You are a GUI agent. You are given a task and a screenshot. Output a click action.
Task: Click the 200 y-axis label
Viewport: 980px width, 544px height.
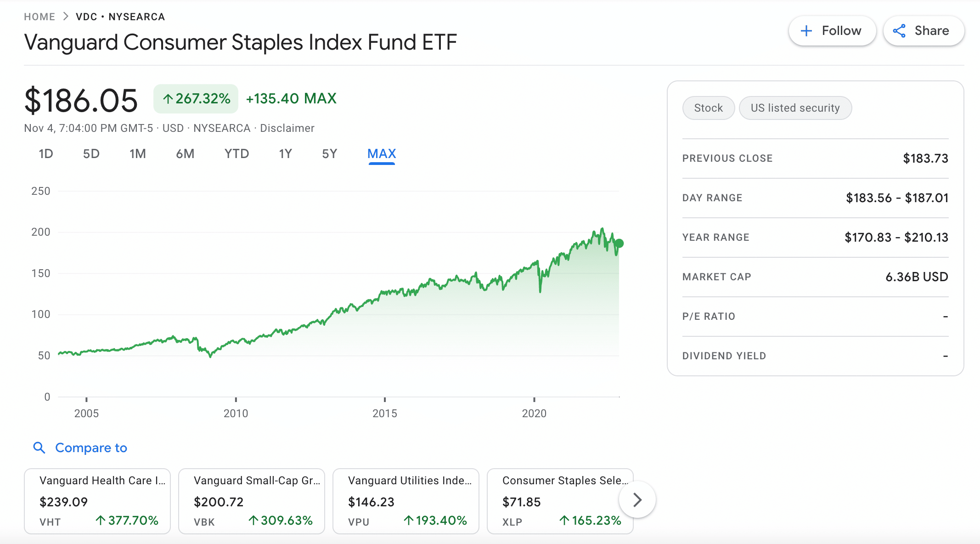[41, 232]
